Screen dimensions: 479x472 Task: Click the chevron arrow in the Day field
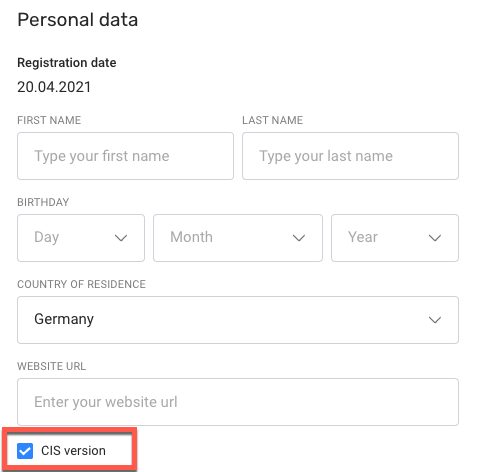click(x=121, y=238)
